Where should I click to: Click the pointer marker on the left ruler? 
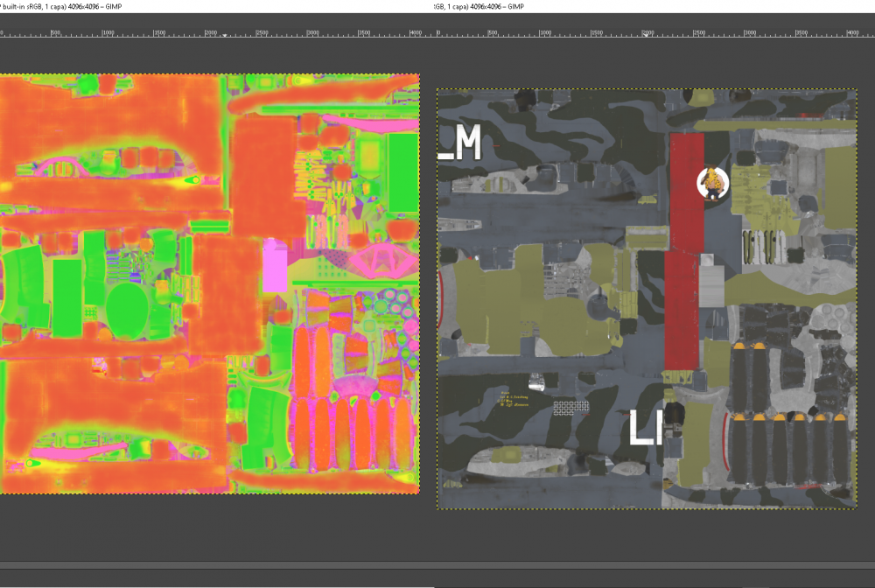[x=226, y=36]
